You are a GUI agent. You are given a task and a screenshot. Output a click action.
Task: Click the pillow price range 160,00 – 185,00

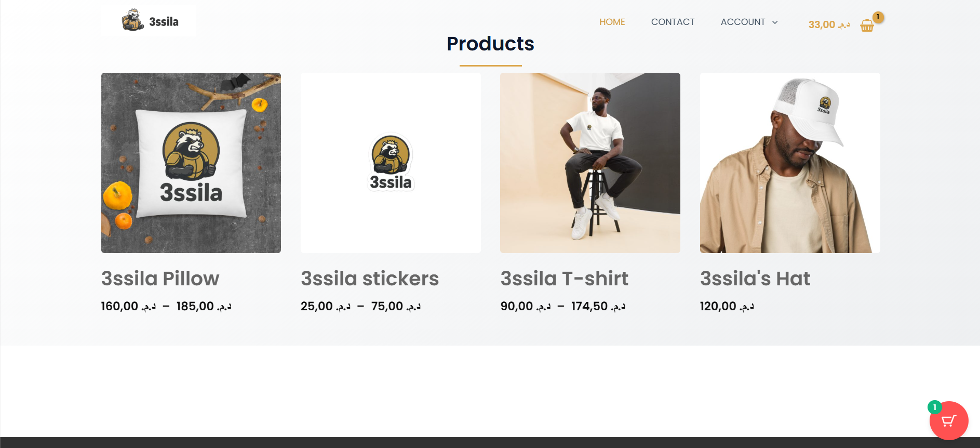click(x=166, y=306)
